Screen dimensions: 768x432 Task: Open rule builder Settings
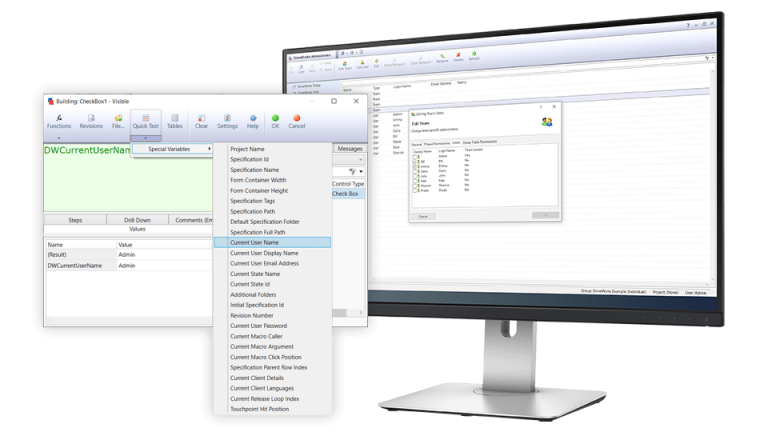pyautogui.click(x=227, y=121)
